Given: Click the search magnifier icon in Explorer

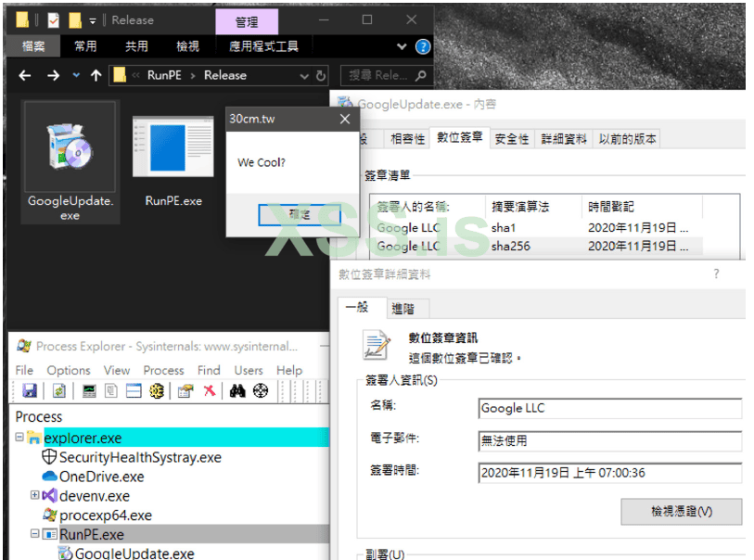Looking at the screenshot, I should [421, 75].
